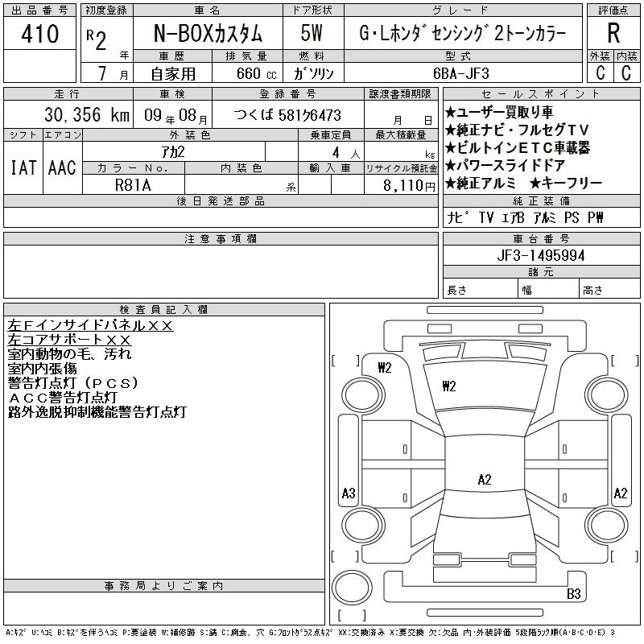The height and width of the screenshot is (644, 644).
Task: Click the door type 5W value
Action: tap(312, 33)
